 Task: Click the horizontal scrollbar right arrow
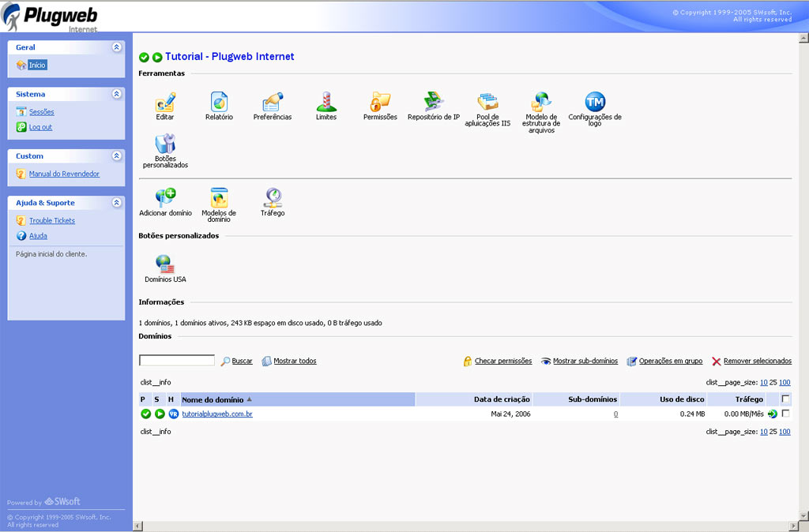(793, 526)
